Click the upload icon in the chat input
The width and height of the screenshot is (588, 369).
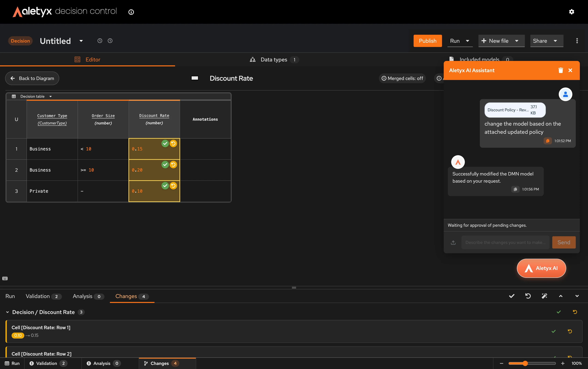click(x=453, y=242)
